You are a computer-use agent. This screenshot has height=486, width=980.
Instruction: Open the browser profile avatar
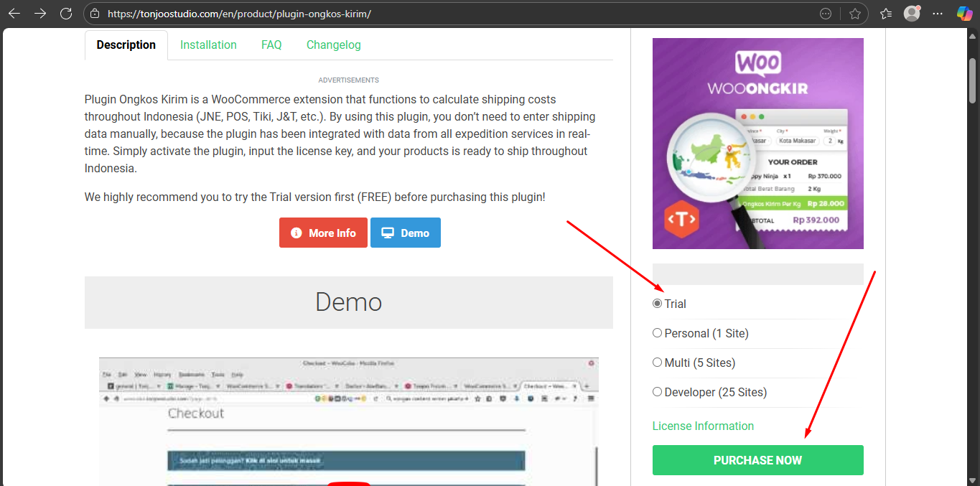912,14
